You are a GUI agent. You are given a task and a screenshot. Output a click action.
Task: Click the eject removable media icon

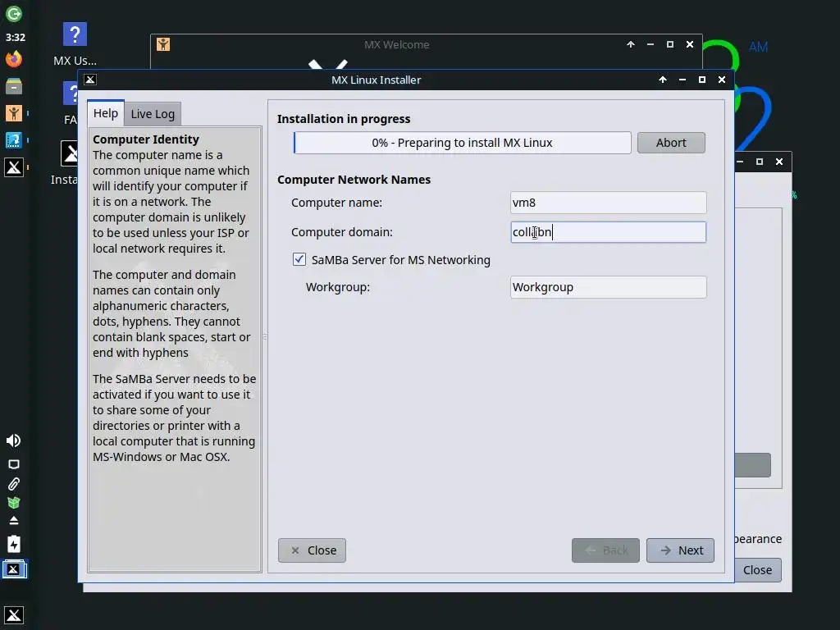(14, 521)
